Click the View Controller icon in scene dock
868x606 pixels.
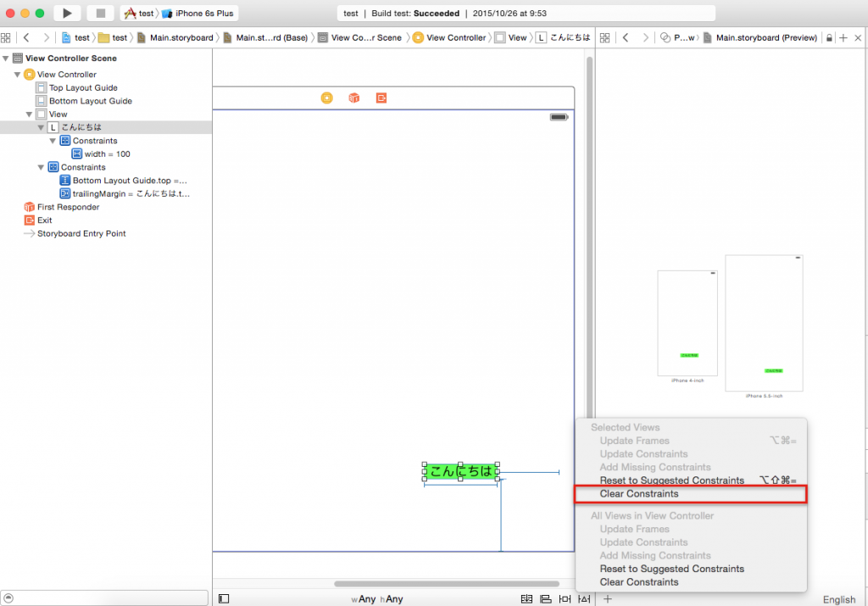tap(326, 98)
